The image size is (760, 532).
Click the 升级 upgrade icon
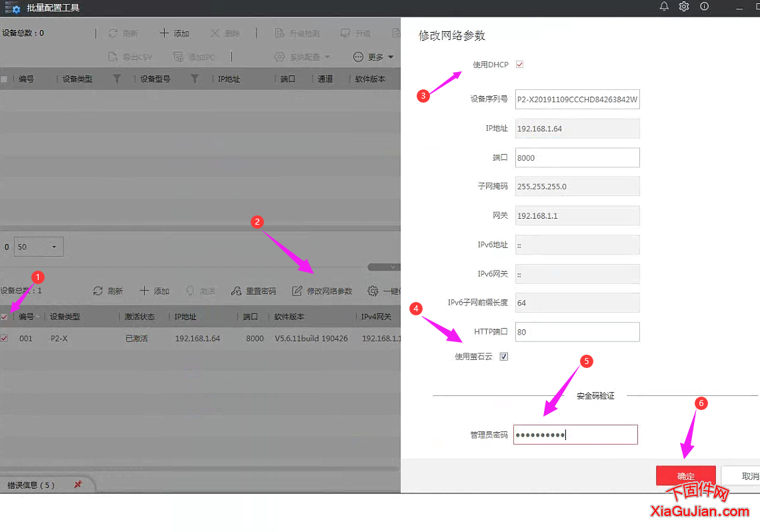(x=345, y=33)
